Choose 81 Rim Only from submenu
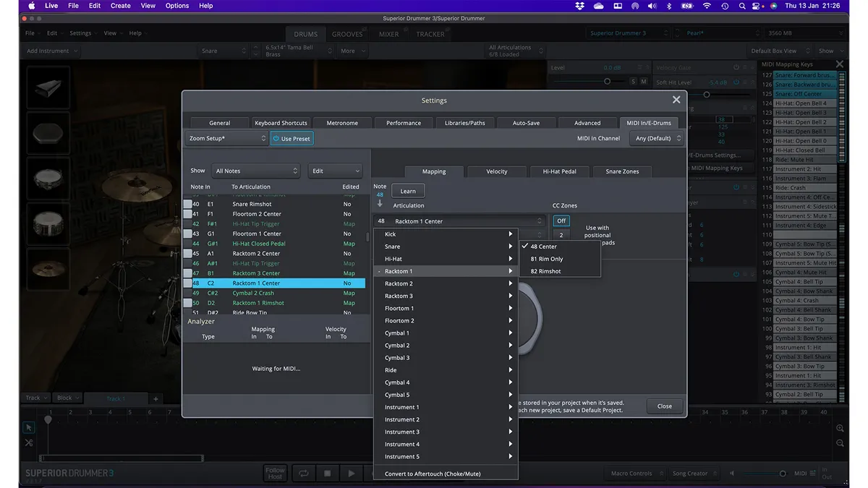868x488 pixels. pyautogui.click(x=561, y=259)
